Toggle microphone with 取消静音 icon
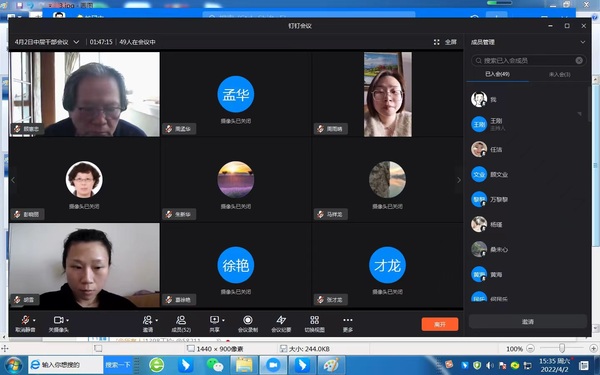Viewport: 600px width, 375px height. coord(25,320)
